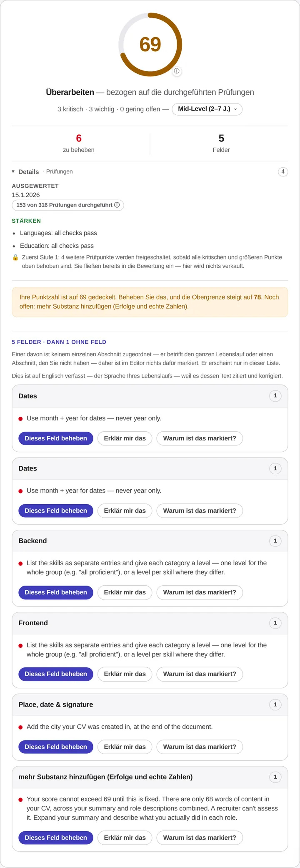Click the '153 von 316 Prüfungen durchgeführt' info pill

[x=68, y=205]
